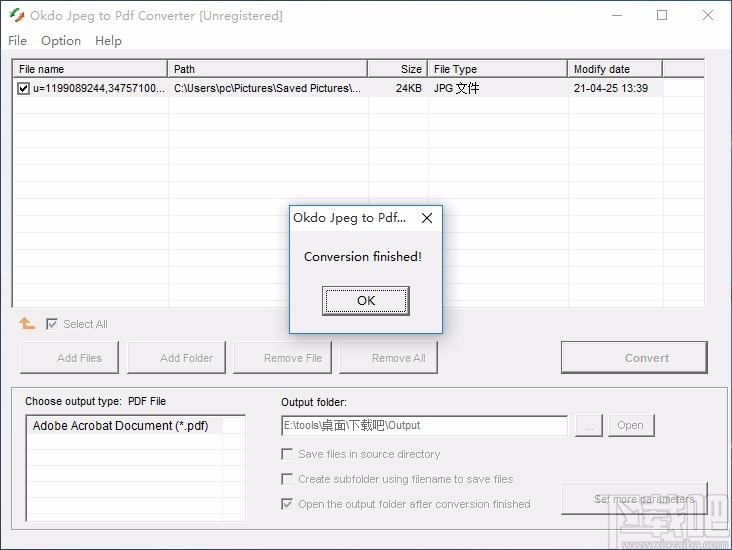
Task: Click the file path cell C:\Users\pc\Pictures
Action: 267,88
